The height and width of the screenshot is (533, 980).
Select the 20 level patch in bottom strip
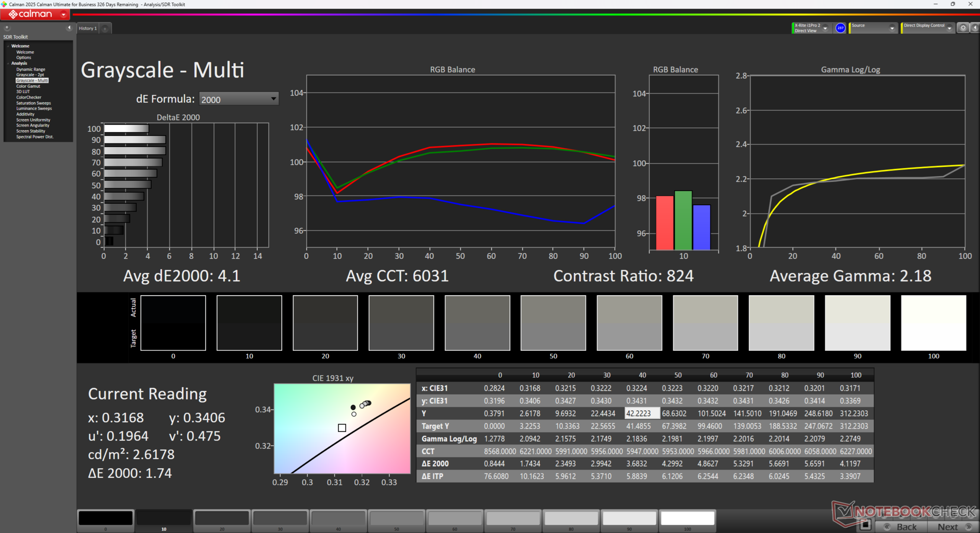(x=222, y=521)
